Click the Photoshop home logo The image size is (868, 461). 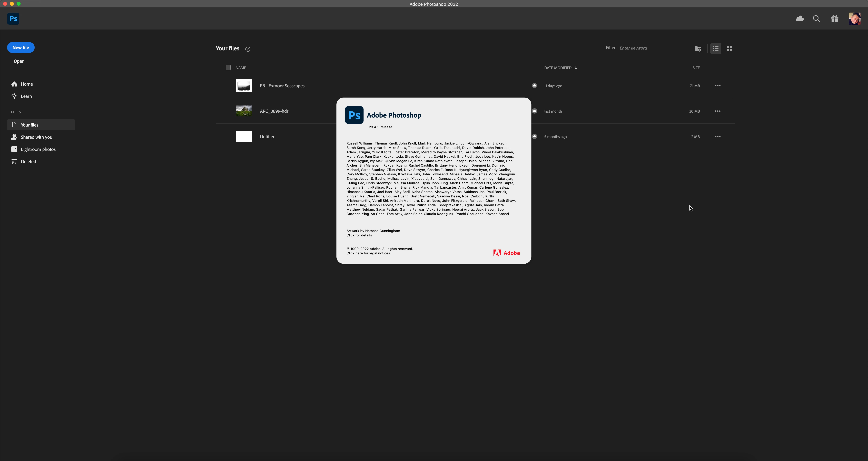coord(13,18)
